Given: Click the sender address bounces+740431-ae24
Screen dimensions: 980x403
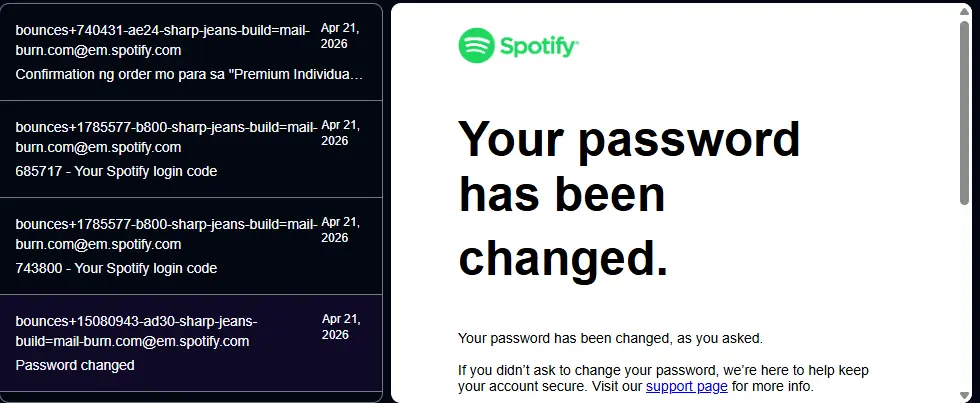Looking at the screenshot, I should 162,40.
